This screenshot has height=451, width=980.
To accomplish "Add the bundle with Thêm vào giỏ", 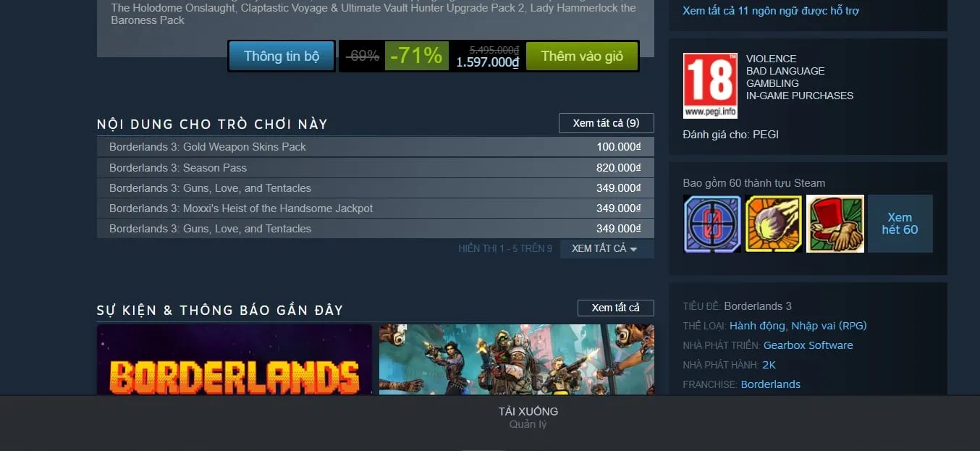I will (582, 56).
